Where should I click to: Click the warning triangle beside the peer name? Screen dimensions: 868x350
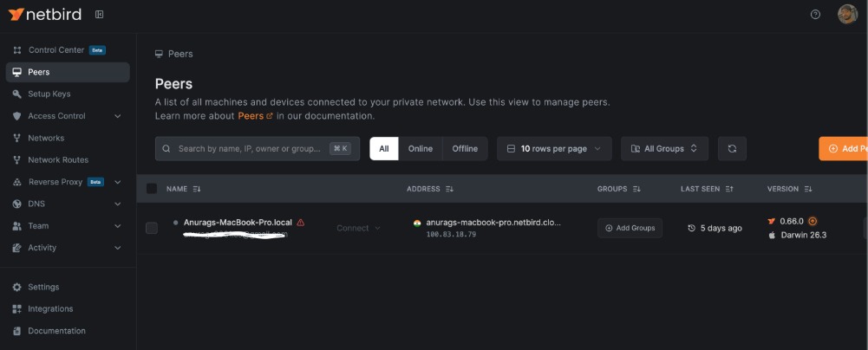pyautogui.click(x=301, y=223)
